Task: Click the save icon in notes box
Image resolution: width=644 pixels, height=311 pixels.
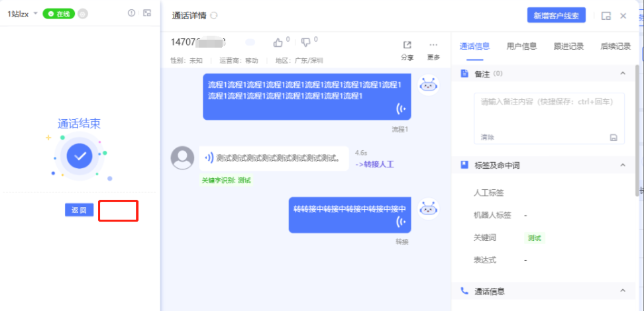Action: click(614, 137)
